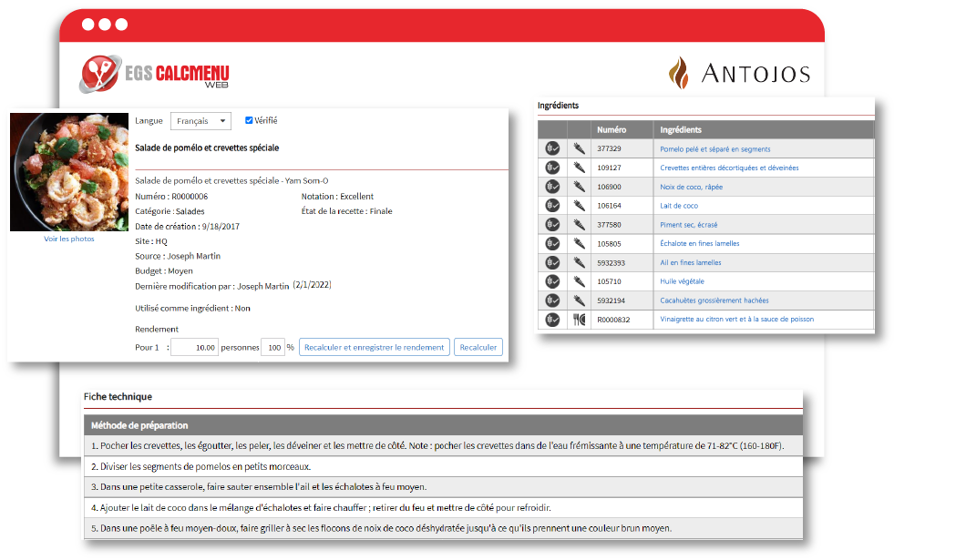
Task: Open Vinaigrette au citron vert sub-recipe link
Action: pyautogui.click(x=736, y=320)
